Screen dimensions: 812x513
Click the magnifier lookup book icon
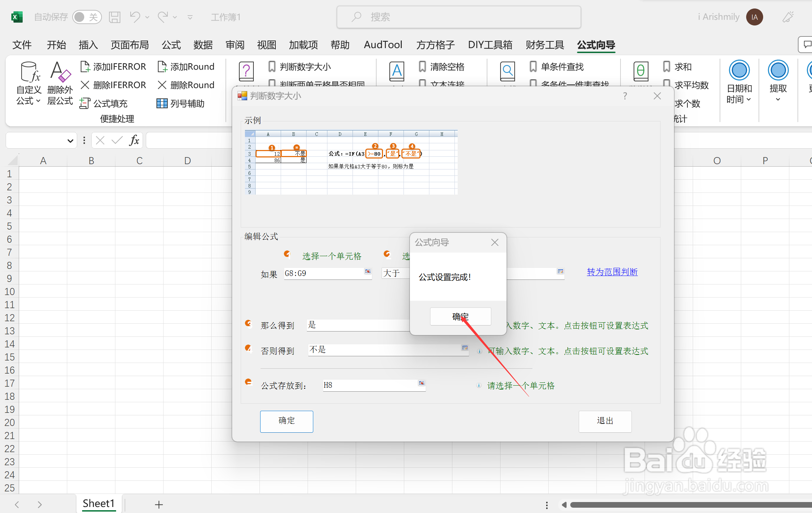pyautogui.click(x=507, y=71)
